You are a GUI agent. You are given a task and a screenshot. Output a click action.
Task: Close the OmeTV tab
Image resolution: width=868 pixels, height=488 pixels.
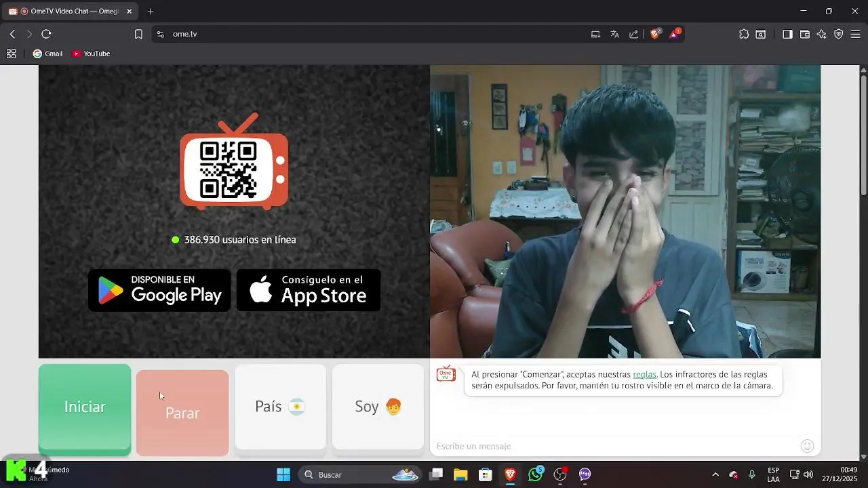[129, 11]
